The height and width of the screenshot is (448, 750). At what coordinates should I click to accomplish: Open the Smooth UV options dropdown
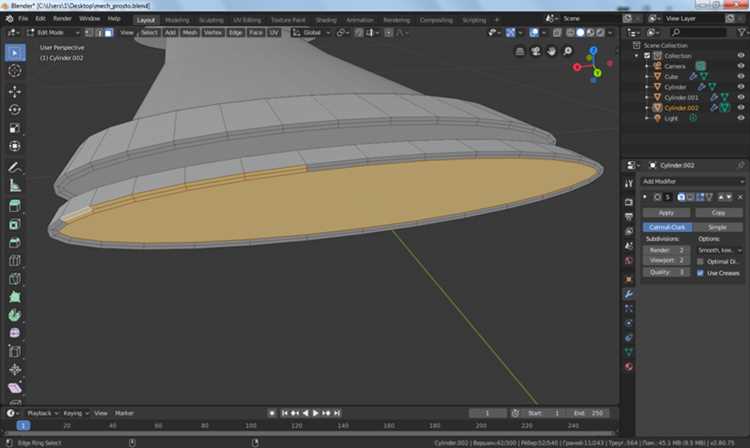719,250
